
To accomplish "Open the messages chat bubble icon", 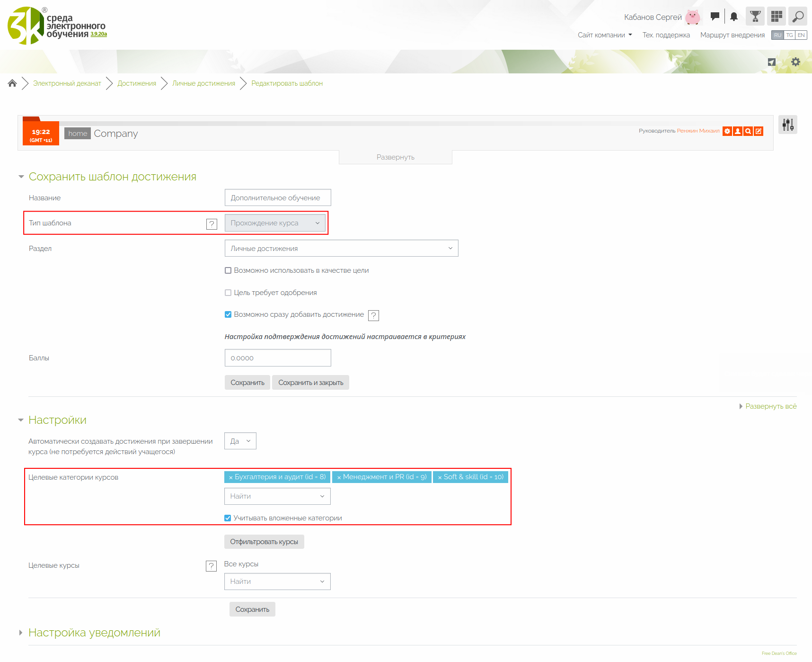I will [x=715, y=17].
